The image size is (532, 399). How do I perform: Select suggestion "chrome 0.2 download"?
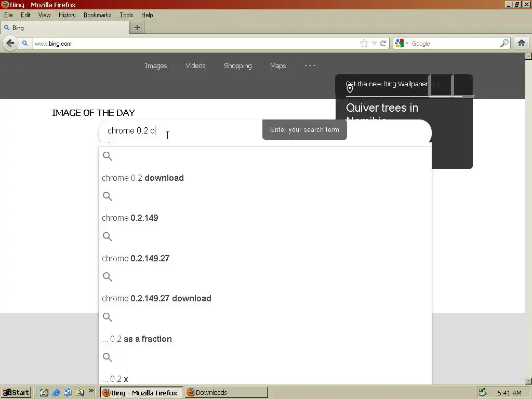pyautogui.click(x=143, y=178)
